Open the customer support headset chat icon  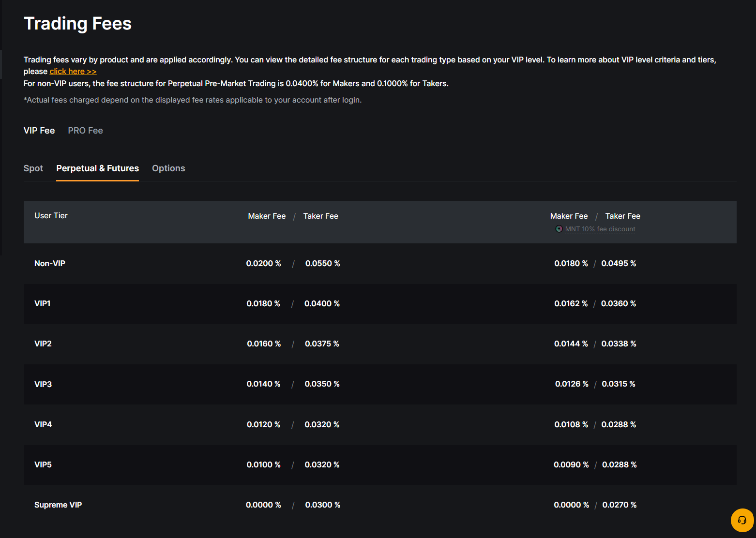pyautogui.click(x=742, y=521)
